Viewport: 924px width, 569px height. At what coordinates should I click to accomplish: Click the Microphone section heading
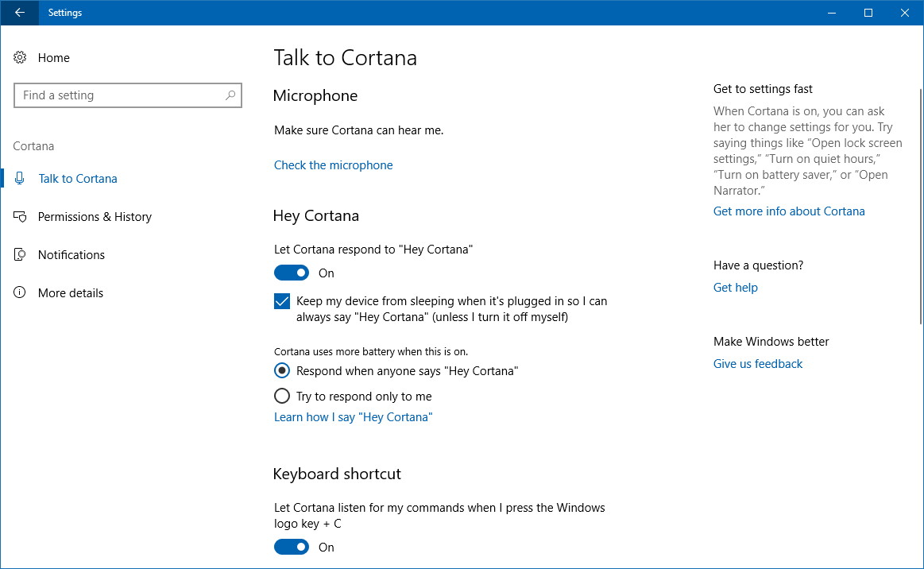[x=315, y=95]
